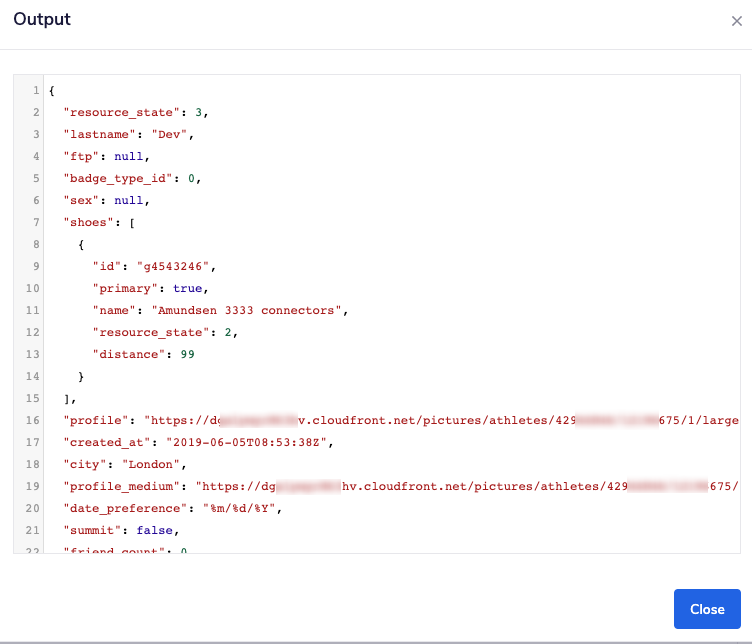Dismiss the Output dialog using the X icon
The width and height of the screenshot is (752, 644).
(x=736, y=21)
